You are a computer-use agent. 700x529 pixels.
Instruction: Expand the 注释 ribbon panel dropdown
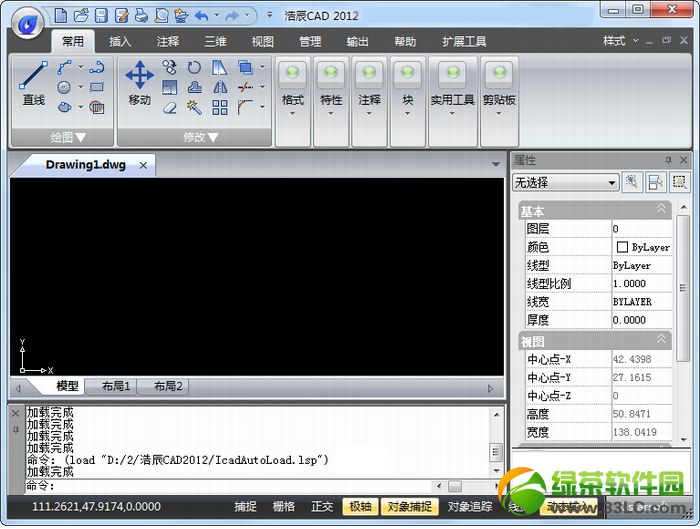369,113
